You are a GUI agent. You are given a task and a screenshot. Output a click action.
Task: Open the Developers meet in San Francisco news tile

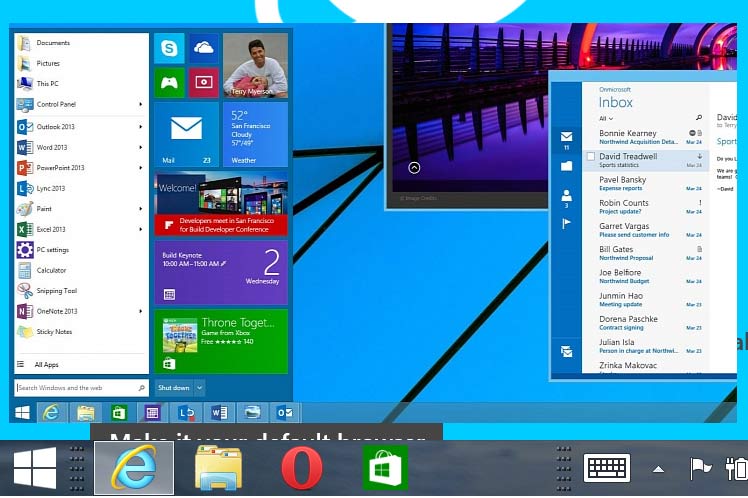[x=221, y=204]
